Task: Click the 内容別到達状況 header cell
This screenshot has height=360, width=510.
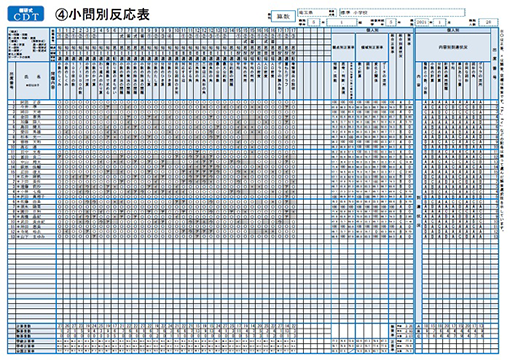Action: (453, 47)
